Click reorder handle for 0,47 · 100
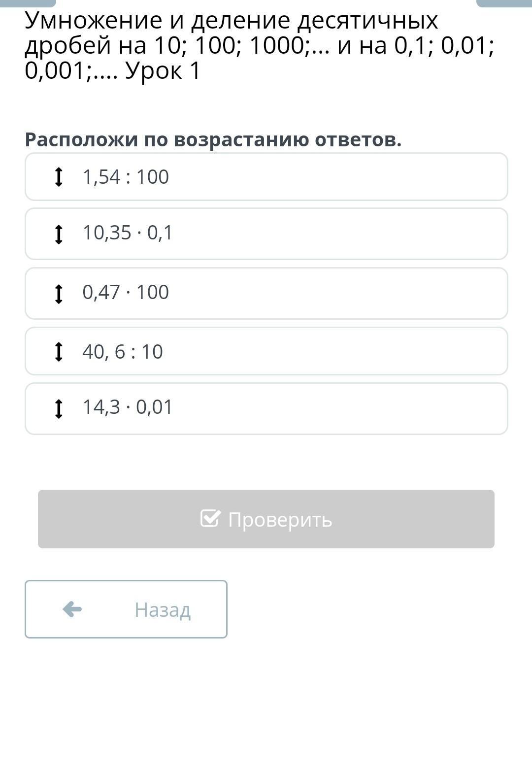The height and width of the screenshot is (773, 532). coord(59,294)
